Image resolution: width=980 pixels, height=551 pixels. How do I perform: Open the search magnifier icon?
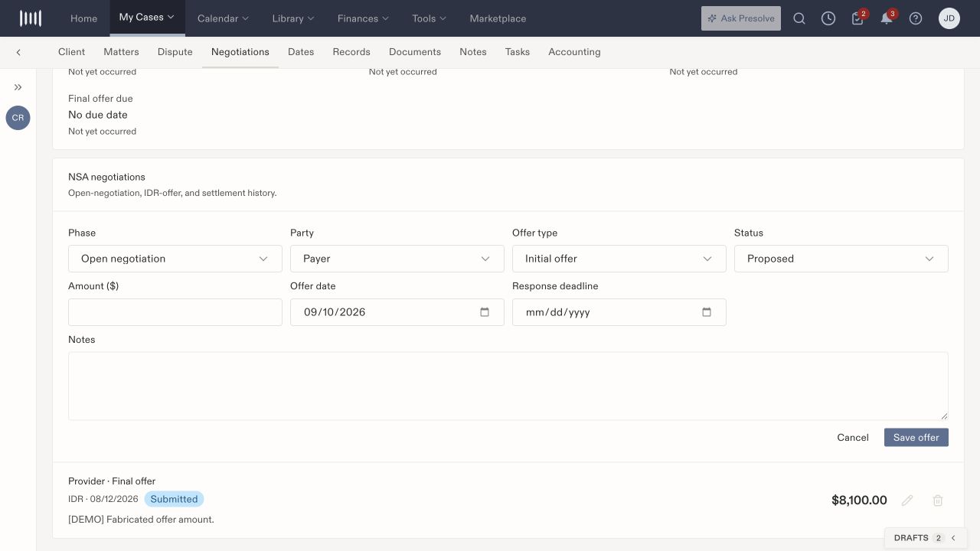[799, 18]
